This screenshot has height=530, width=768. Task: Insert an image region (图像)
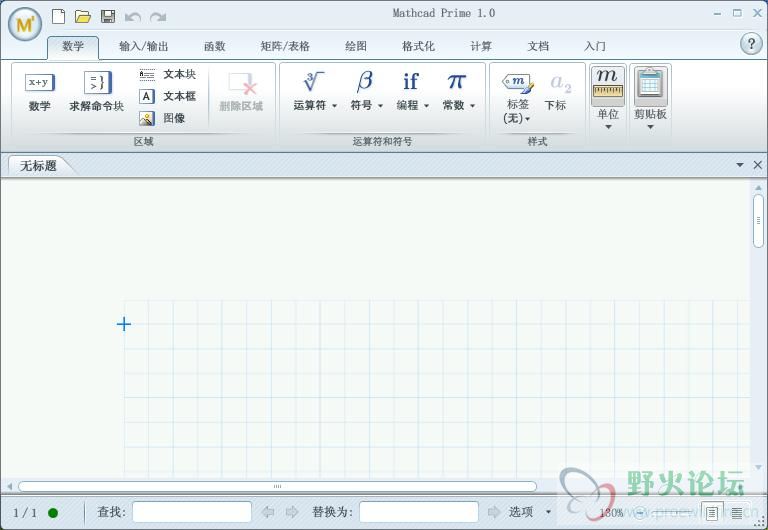(x=162, y=118)
